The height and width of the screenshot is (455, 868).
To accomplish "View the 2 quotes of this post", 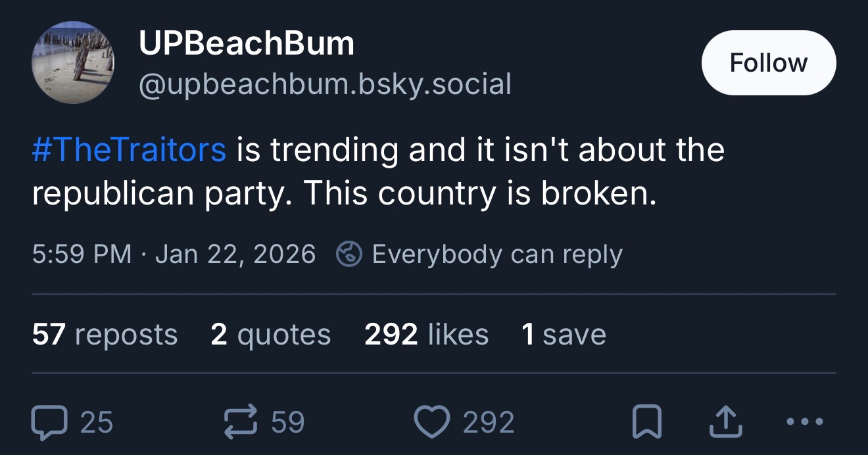I will (x=270, y=335).
